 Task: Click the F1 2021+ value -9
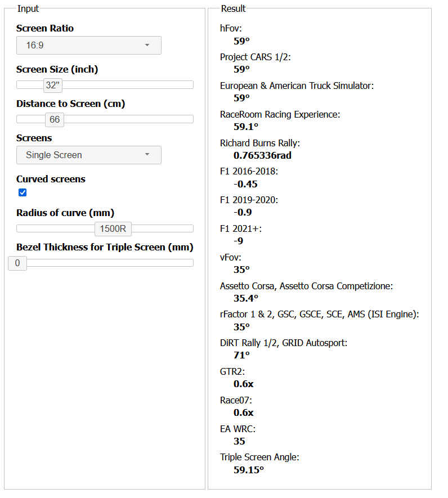(x=239, y=241)
